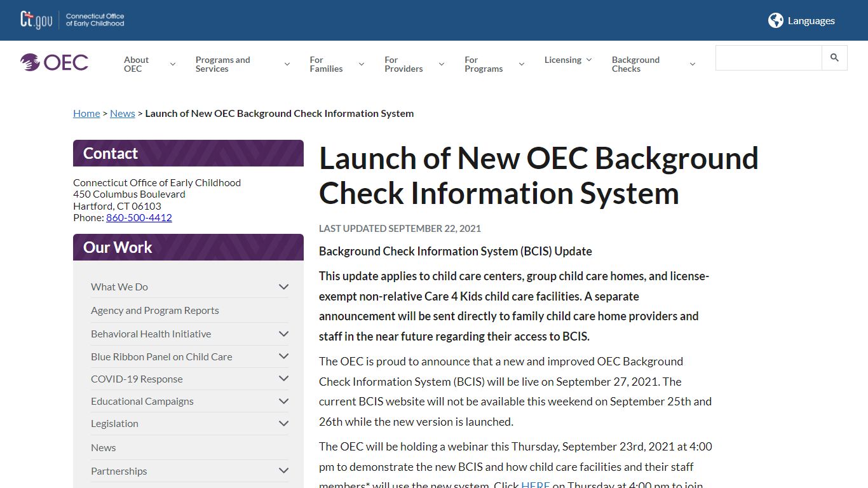The width and height of the screenshot is (868, 488).
Task: Expand the Blue Ribbon Panel chevron
Action: point(283,356)
